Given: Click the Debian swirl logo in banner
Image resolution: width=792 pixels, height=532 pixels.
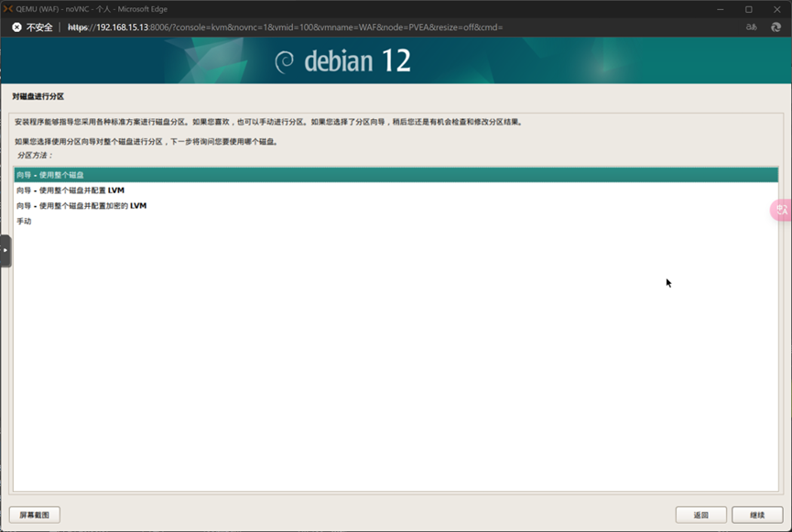Looking at the screenshot, I should (285, 62).
